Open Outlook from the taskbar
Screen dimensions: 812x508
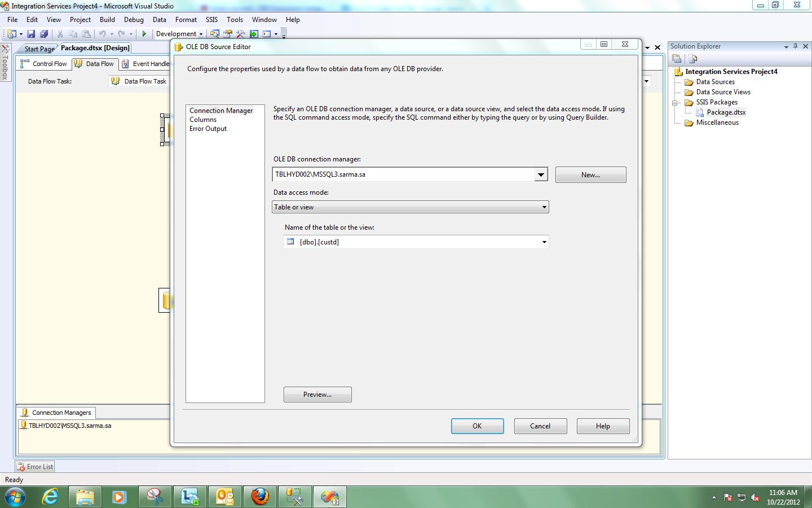[x=225, y=497]
